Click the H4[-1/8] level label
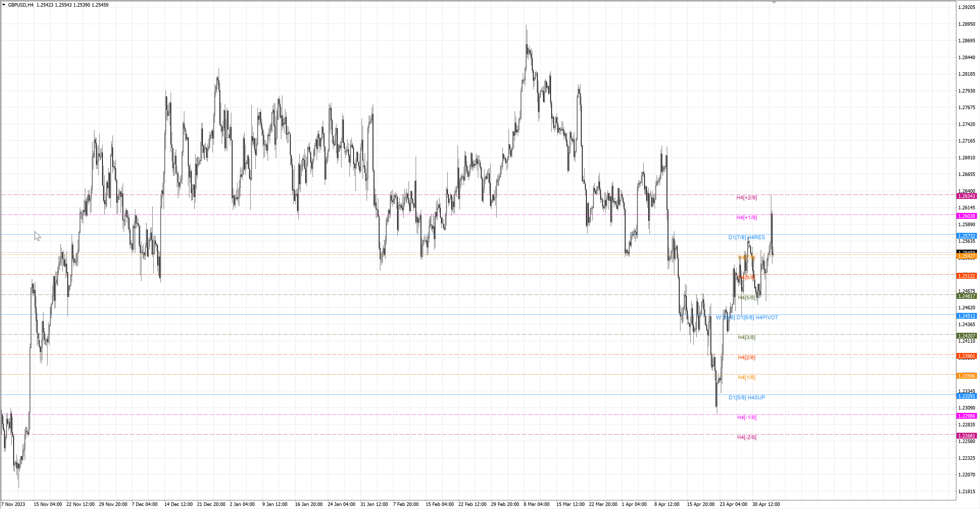980x509 pixels. (x=746, y=417)
